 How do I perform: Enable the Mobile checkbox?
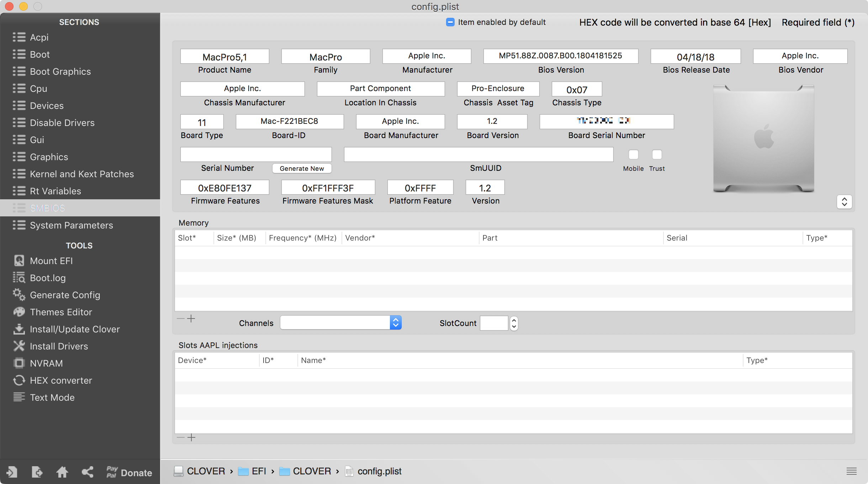coord(633,154)
